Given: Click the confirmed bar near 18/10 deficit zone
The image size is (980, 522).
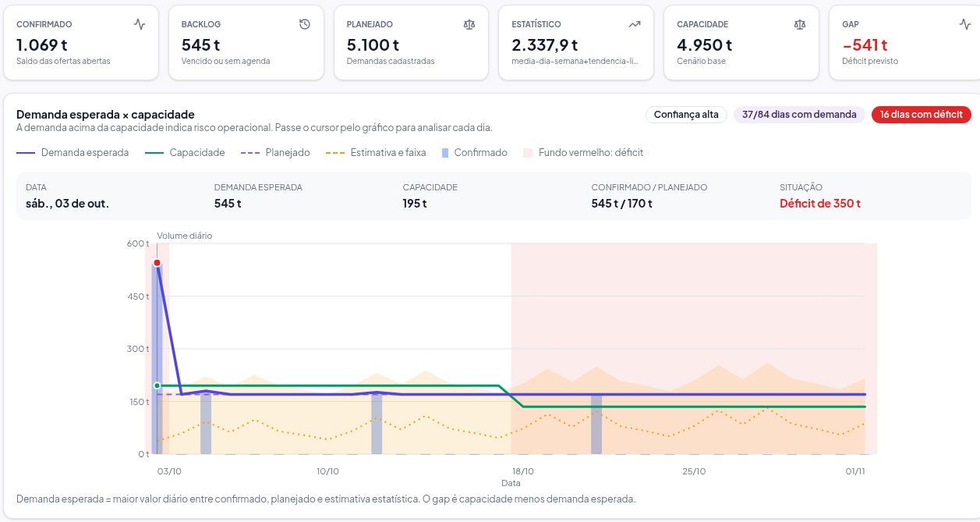Looking at the screenshot, I should pos(596,424).
